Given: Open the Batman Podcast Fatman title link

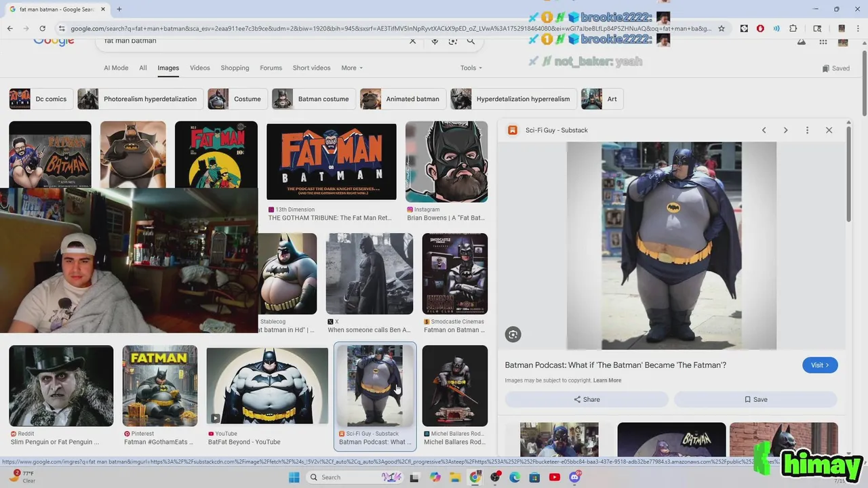Looking at the screenshot, I should tap(615, 365).
